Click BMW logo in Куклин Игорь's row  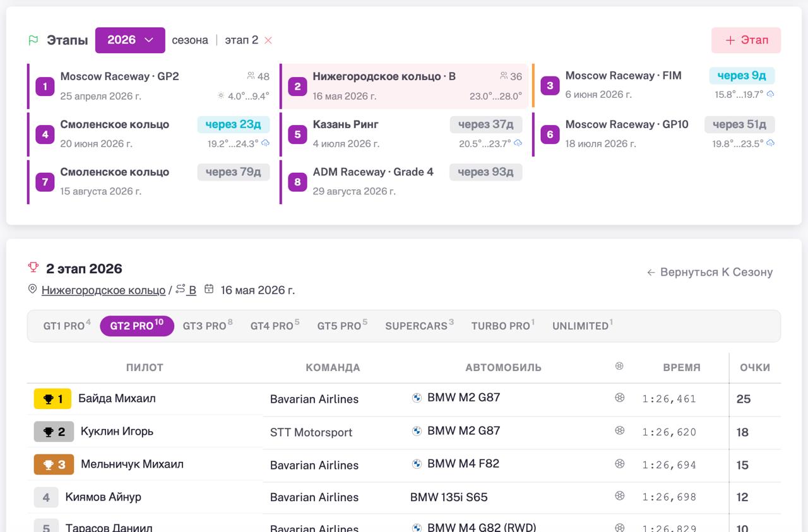click(417, 431)
